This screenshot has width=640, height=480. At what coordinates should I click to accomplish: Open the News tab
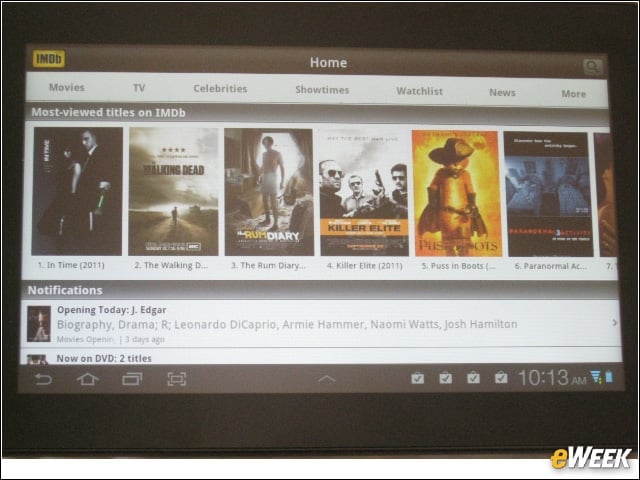(502, 92)
